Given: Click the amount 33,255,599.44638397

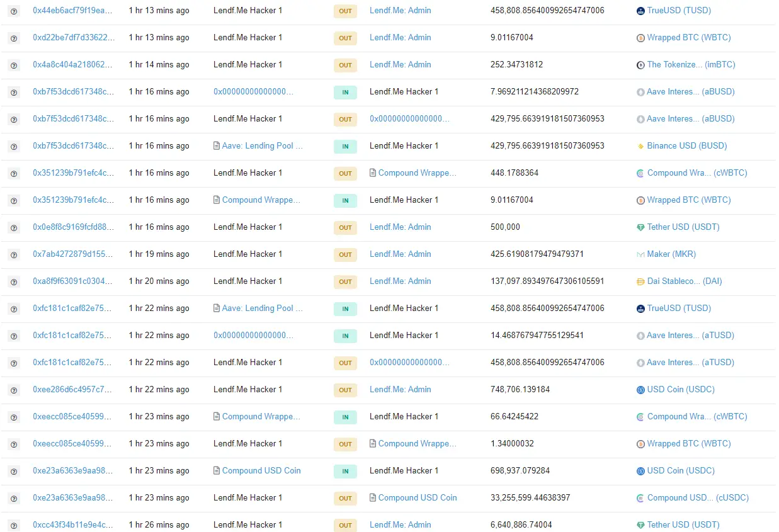Looking at the screenshot, I should 530,498.
